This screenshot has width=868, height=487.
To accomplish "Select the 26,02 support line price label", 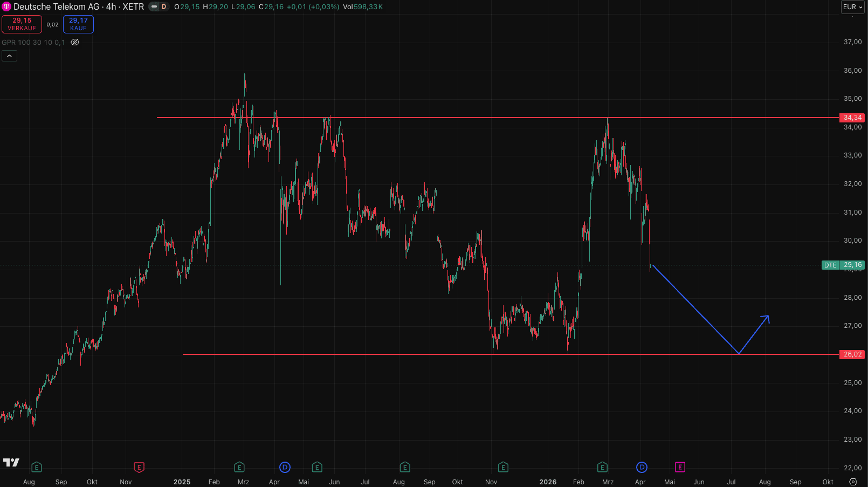I will click(852, 354).
